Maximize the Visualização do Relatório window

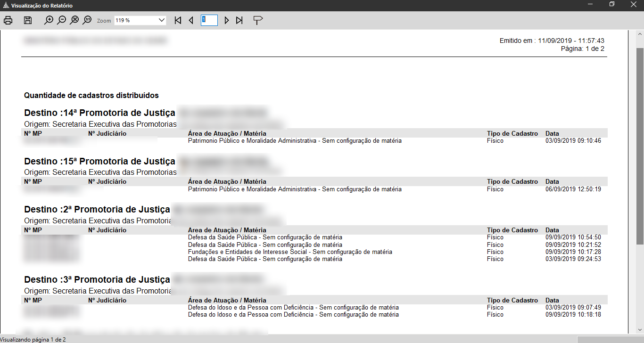click(611, 5)
